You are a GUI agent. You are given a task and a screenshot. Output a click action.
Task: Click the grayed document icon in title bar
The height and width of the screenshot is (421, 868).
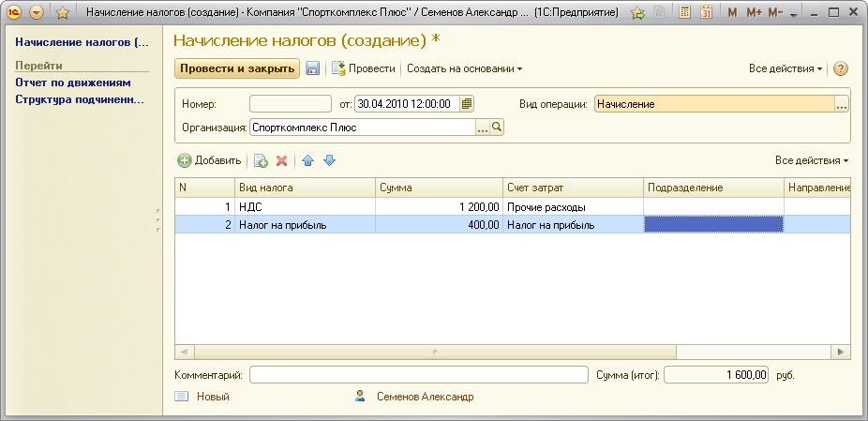click(x=659, y=12)
